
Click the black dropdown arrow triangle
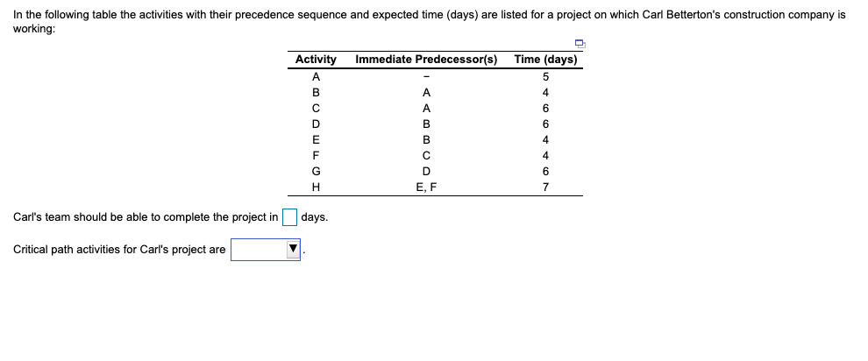[x=294, y=250]
